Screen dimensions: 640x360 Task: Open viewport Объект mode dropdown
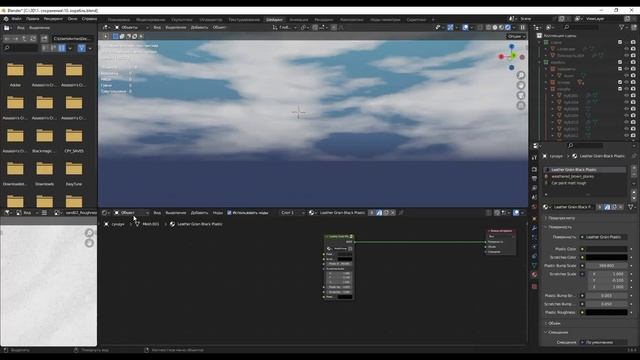pos(131,27)
